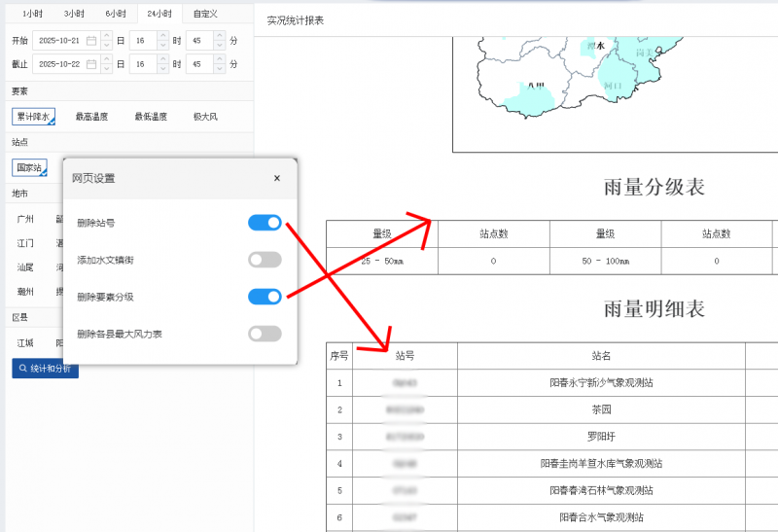This screenshot has height=532, width=778.
Task: Enable the 添加水文镇街 switch
Action: [265, 260]
